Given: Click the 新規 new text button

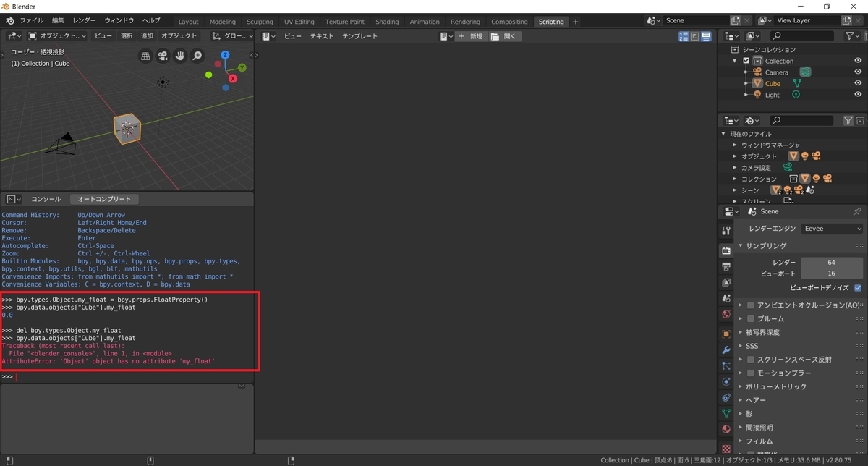Looking at the screenshot, I should tap(470, 35).
